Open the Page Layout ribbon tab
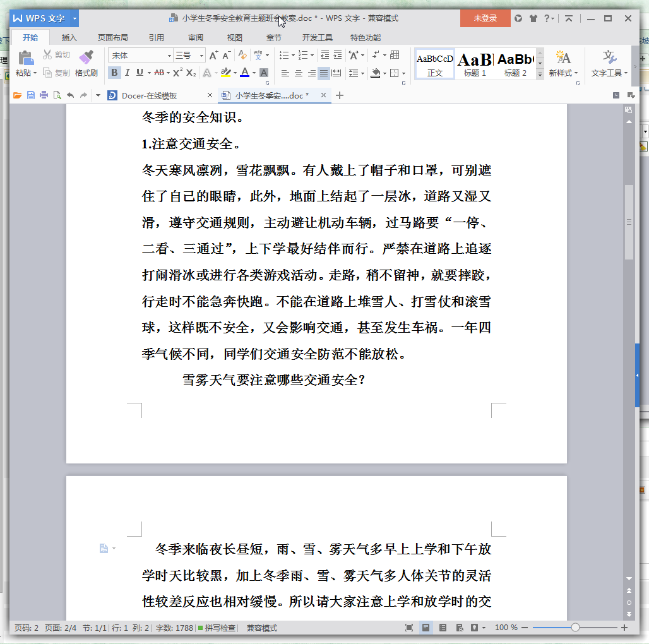This screenshot has width=649, height=644. click(x=112, y=38)
